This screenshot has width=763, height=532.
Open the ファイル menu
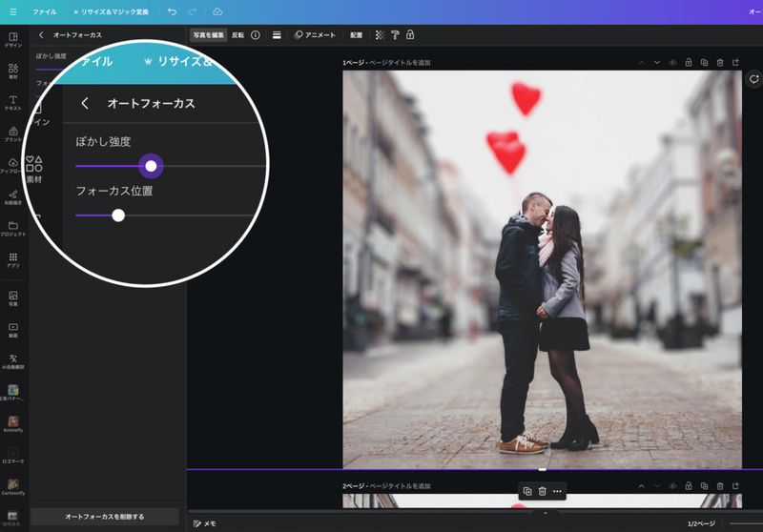[x=44, y=11]
